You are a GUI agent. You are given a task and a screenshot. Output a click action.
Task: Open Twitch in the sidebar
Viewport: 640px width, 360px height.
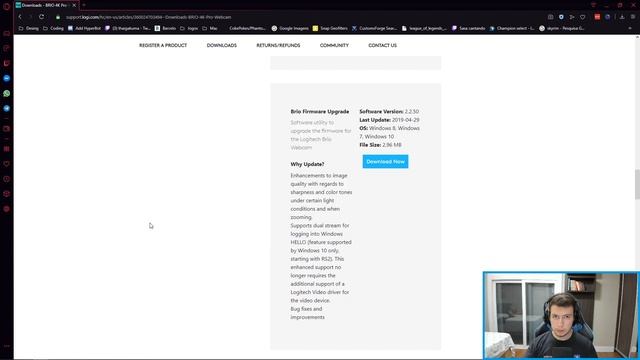(7, 63)
